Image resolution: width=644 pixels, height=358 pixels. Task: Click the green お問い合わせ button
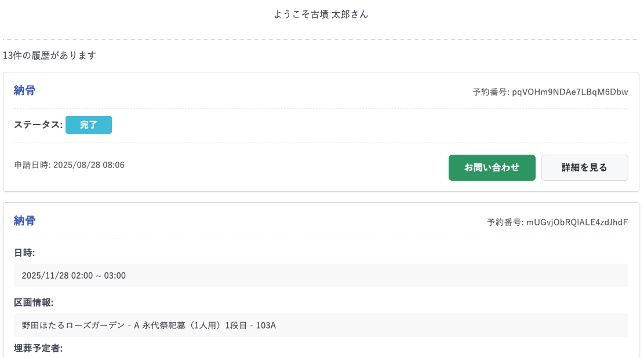point(492,167)
